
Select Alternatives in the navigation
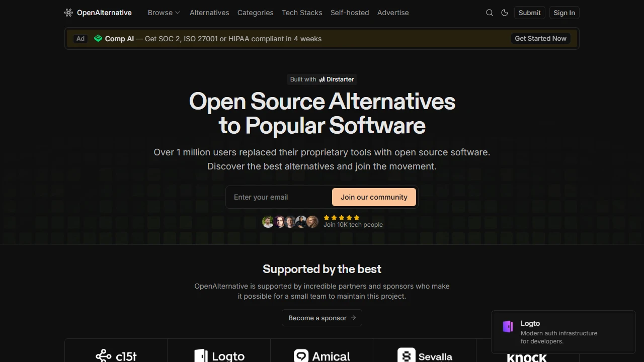click(x=209, y=13)
